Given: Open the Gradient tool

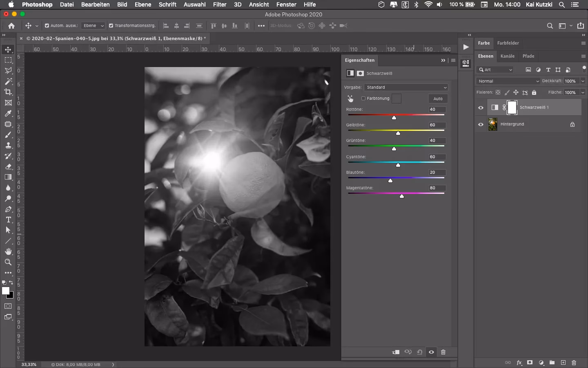Looking at the screenshot, I should pos(8,177).
